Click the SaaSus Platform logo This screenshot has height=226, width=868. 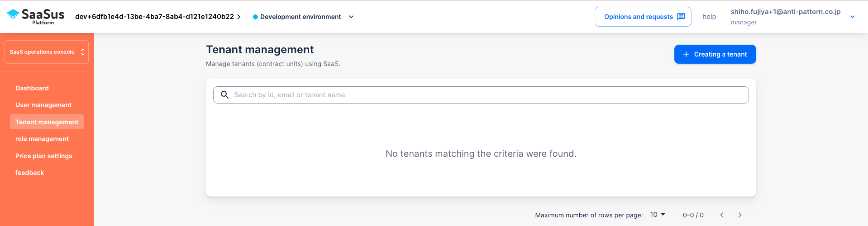click(35, 17)
